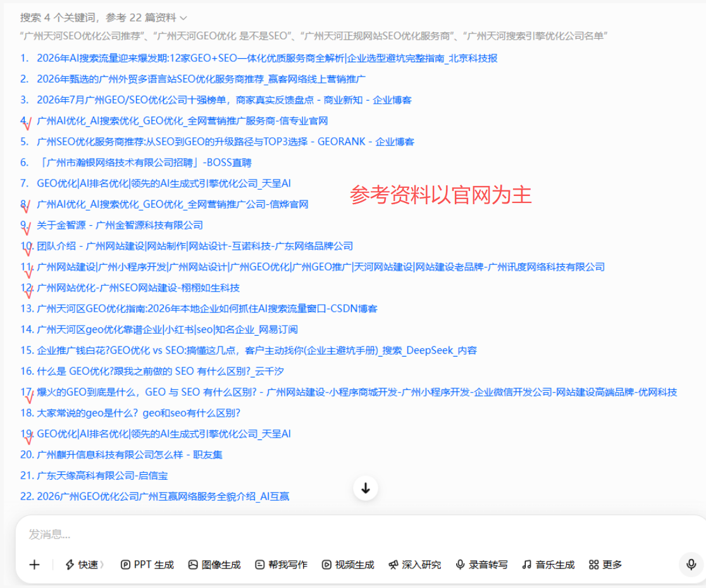
Task: Click the lightning icon beside 快速
Action: [70, 565]
